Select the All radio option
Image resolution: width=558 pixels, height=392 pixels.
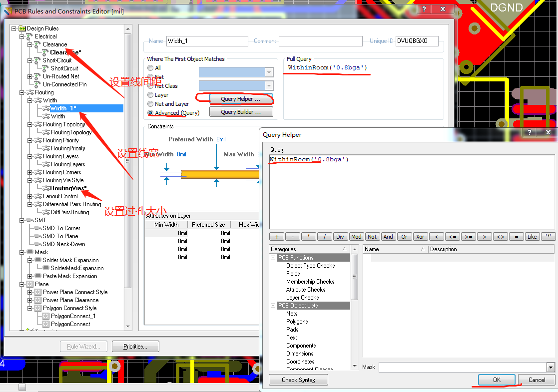click(x=150, y=68)
